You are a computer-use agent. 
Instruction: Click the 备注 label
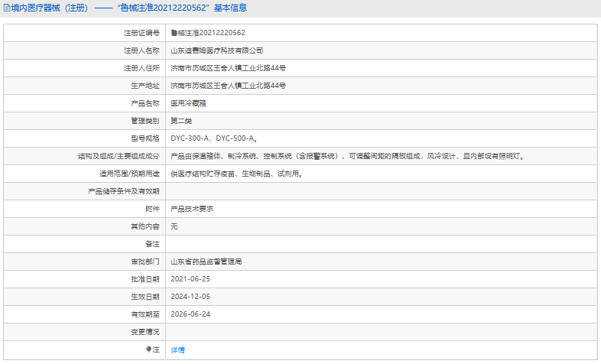(152, 244)
